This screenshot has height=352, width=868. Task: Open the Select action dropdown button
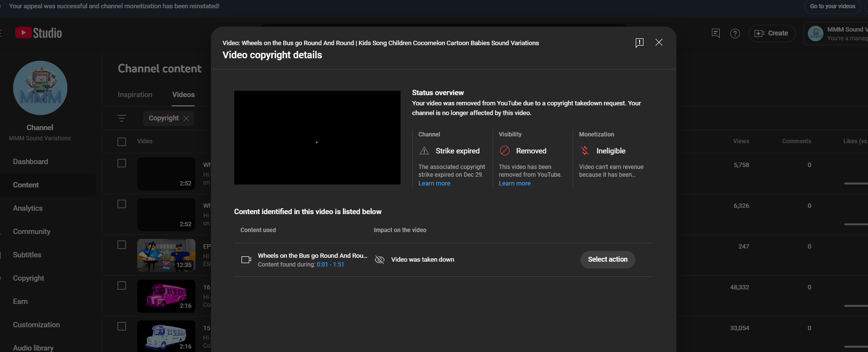click(x=608, y=260)
